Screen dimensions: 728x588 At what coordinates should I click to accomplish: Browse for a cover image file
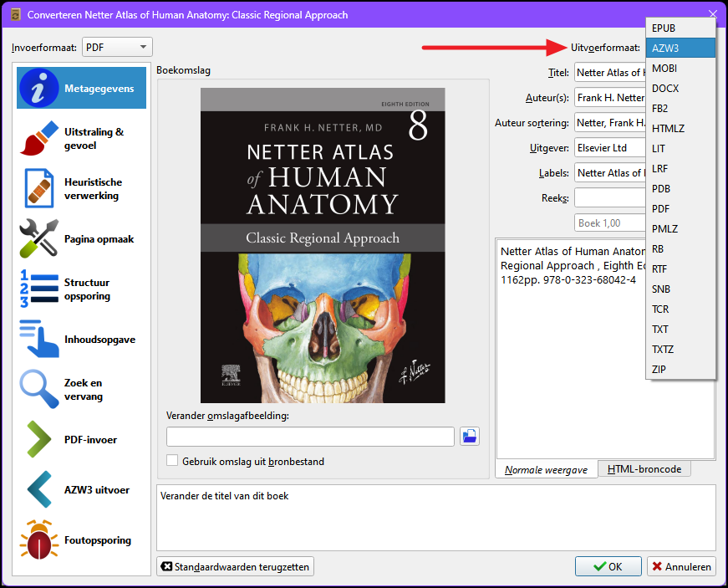470,437
